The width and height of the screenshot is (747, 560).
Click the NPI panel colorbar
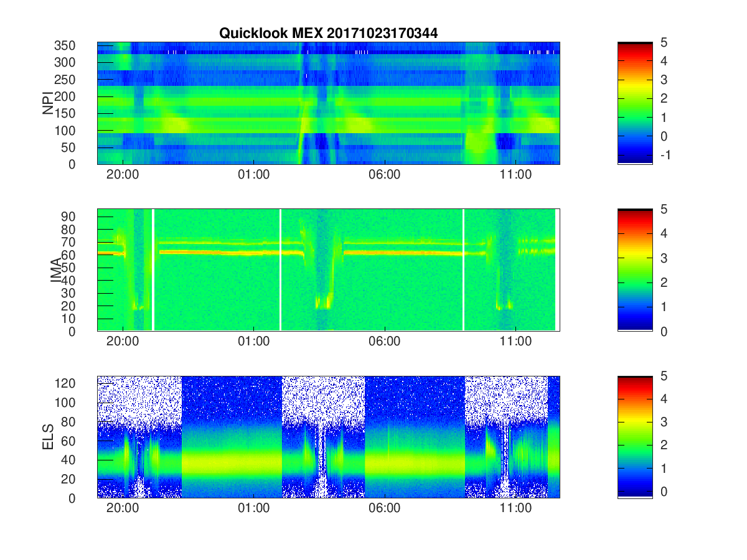[635, 103]
